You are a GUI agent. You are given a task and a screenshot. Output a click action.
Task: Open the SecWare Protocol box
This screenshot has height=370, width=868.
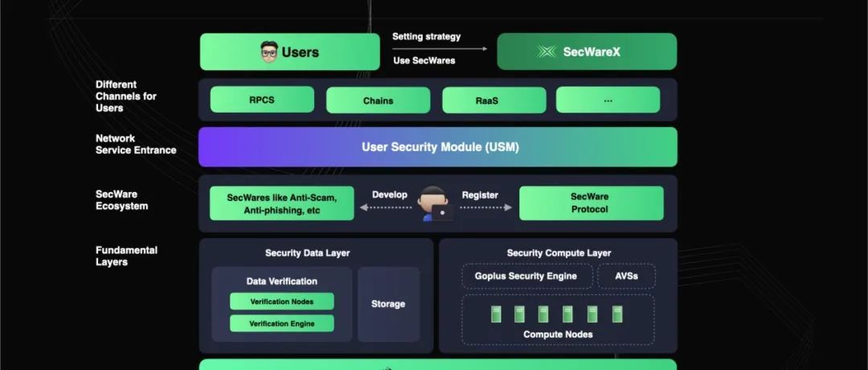[x=591, y=203]
